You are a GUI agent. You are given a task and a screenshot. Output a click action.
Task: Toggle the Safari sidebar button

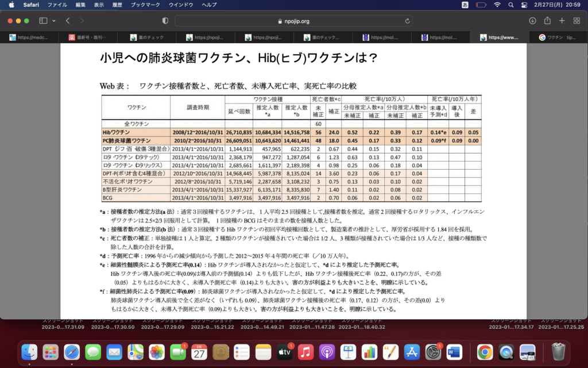pos(43,21)
